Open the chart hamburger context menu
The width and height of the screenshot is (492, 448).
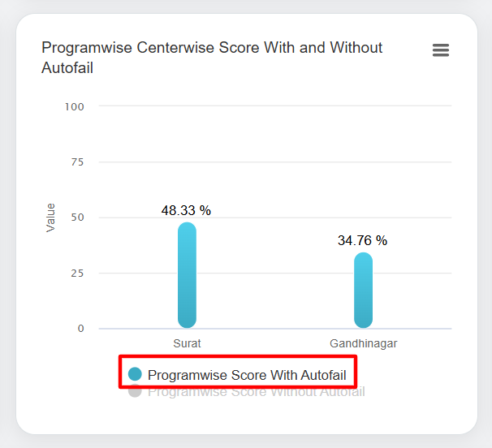pyautogui.click(x=441, y=50)
